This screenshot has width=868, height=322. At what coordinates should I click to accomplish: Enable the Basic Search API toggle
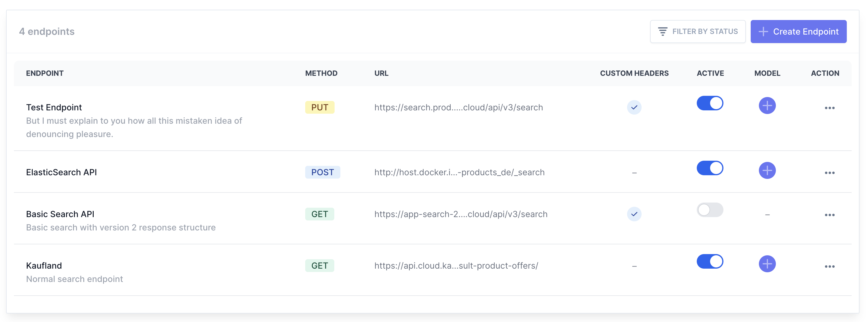coord(709,210)
